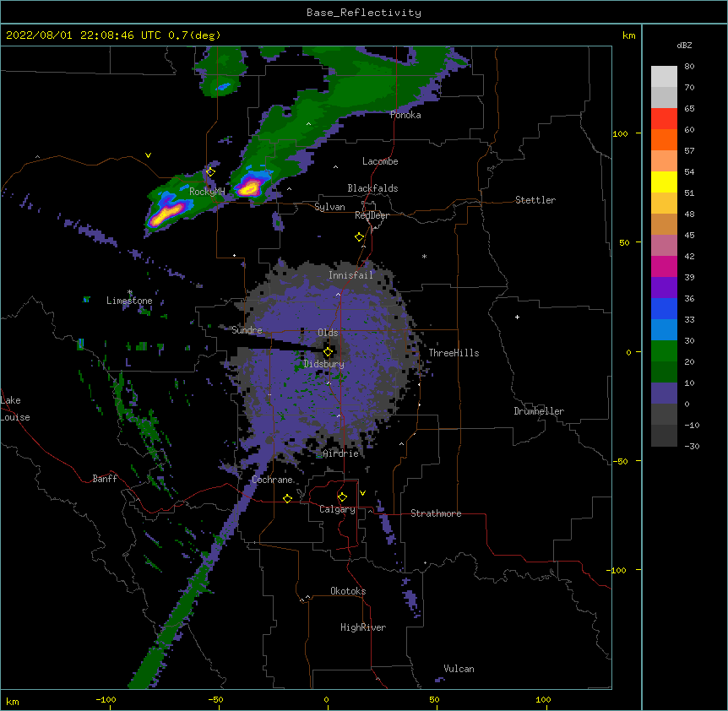Click the -50 tick label on vertical axis

pos(620,461)
